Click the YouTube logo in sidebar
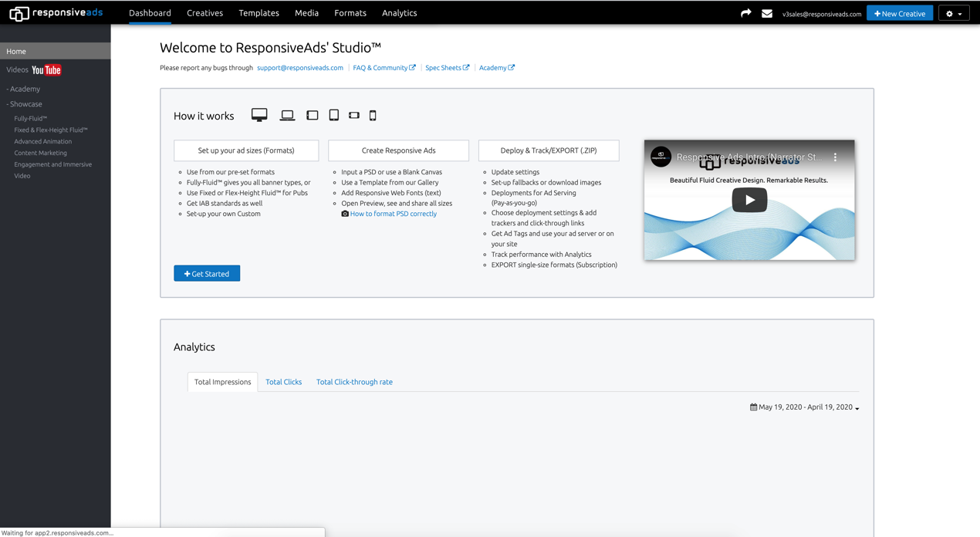 (46, 70)
